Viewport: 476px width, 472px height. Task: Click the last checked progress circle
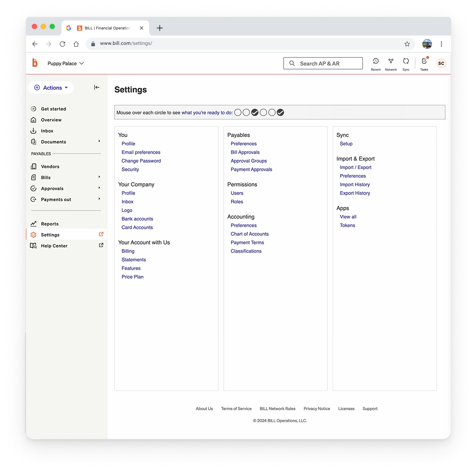pyautogui.click(x=280, y=113)
